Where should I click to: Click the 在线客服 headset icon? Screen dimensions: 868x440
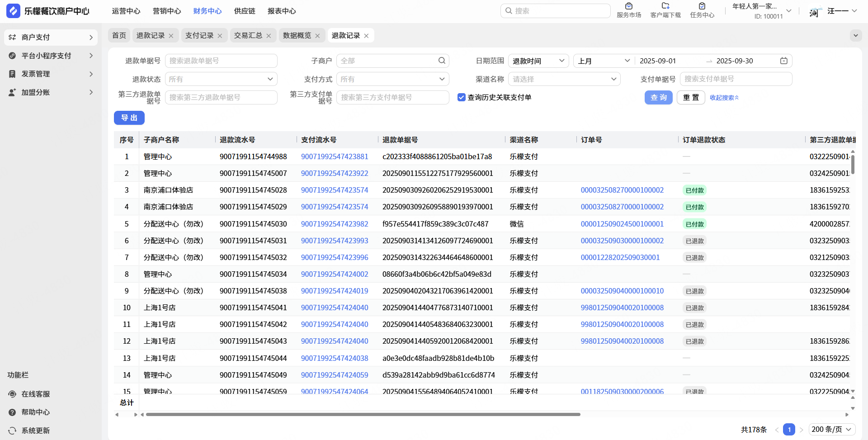[x=12, y=394]
